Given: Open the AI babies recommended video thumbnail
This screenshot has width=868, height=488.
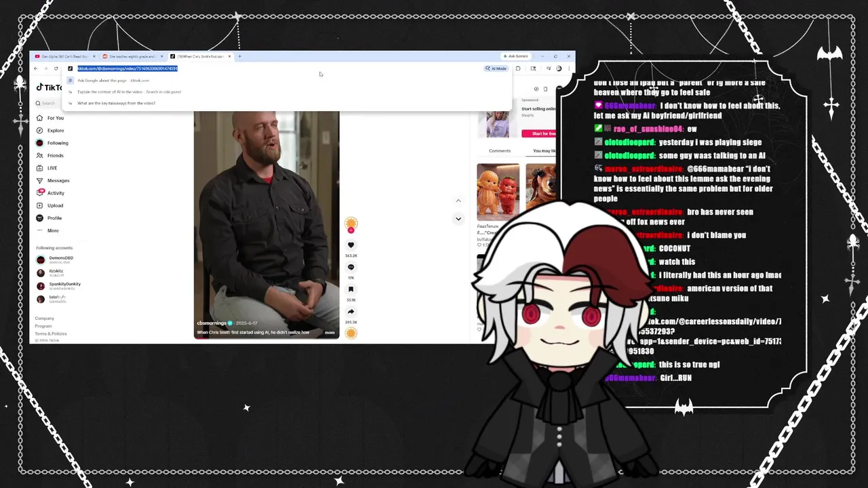Looking at the screenshot, I should [498, 192].
